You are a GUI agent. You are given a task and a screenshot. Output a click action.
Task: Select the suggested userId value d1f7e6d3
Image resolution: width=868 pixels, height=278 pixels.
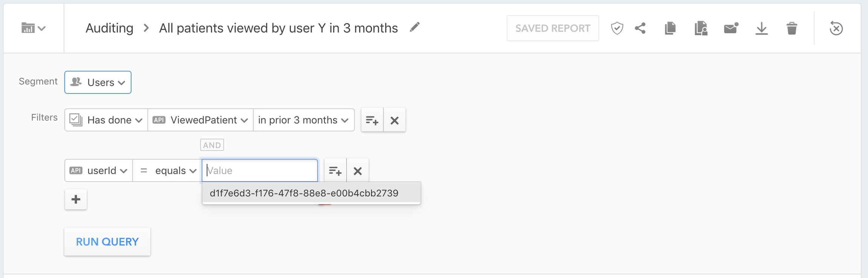tap(304, 193)
